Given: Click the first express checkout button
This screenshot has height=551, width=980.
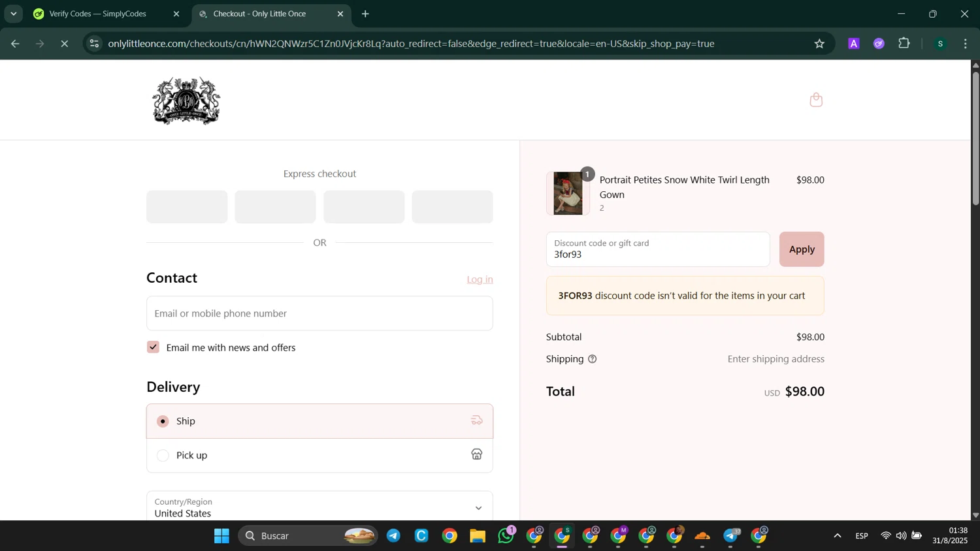Looking at the screenshot, I should click(x=187, y=207).
